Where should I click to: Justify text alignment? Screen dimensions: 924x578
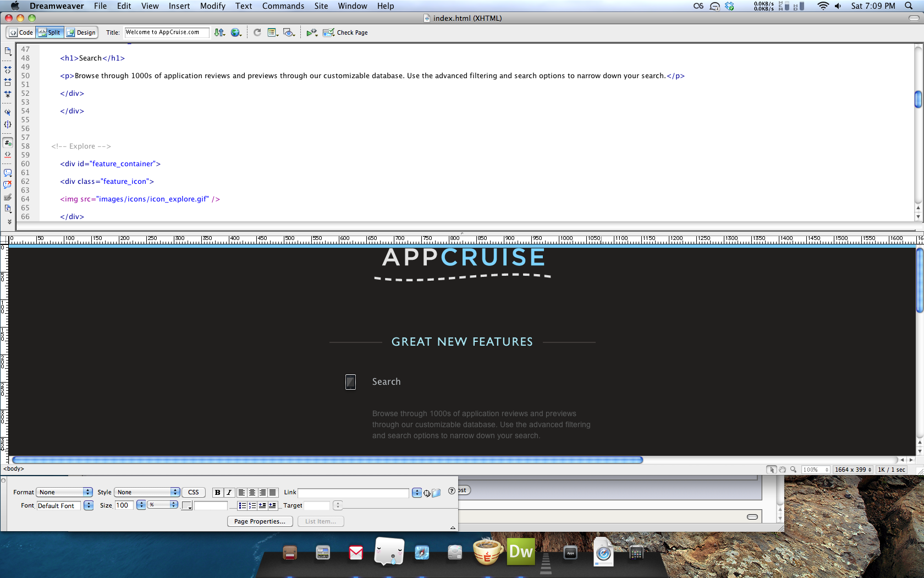coord(273,493)
